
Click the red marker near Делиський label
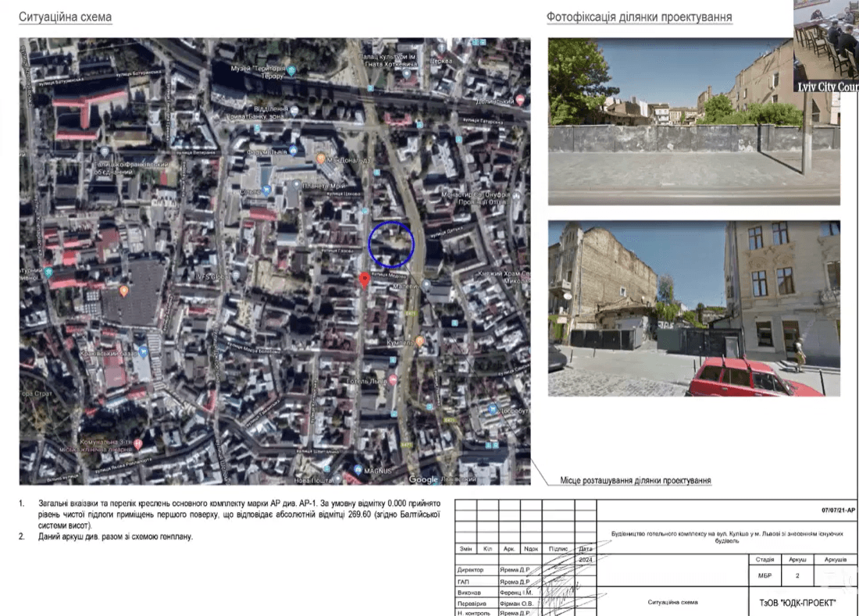(x=519, y=101)
